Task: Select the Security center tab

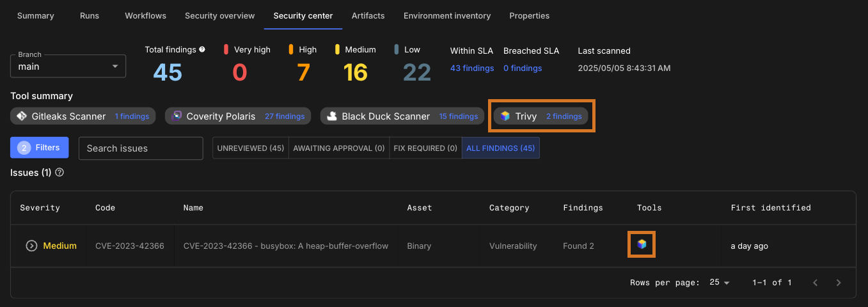Action: point(303,15)
